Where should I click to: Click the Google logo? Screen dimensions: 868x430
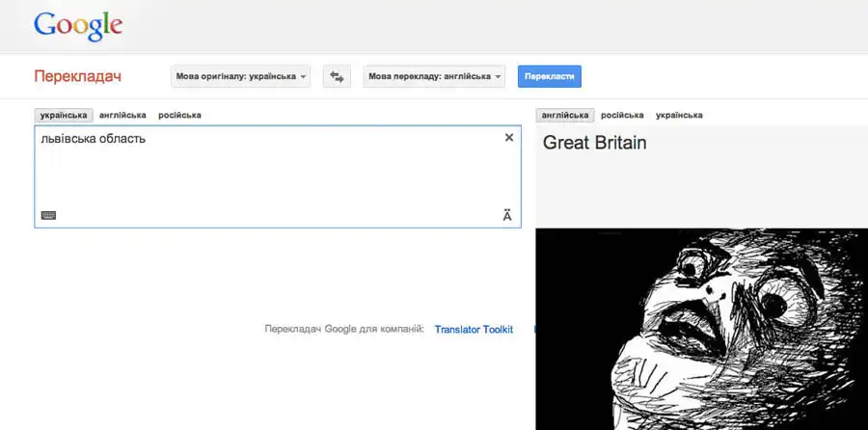click(x=78, y=26)
